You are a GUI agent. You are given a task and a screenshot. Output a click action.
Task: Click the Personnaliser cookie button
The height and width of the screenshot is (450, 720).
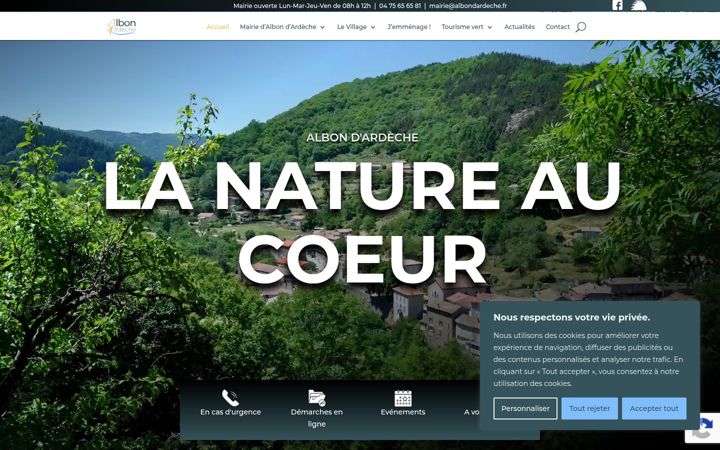(x=525, y=408)
